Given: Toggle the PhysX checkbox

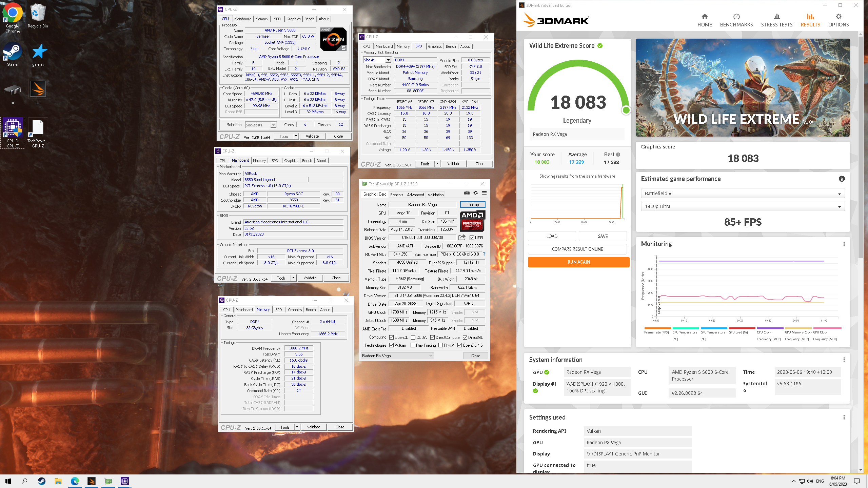Looking at the screenshot, I should click(x=440, y=345).
